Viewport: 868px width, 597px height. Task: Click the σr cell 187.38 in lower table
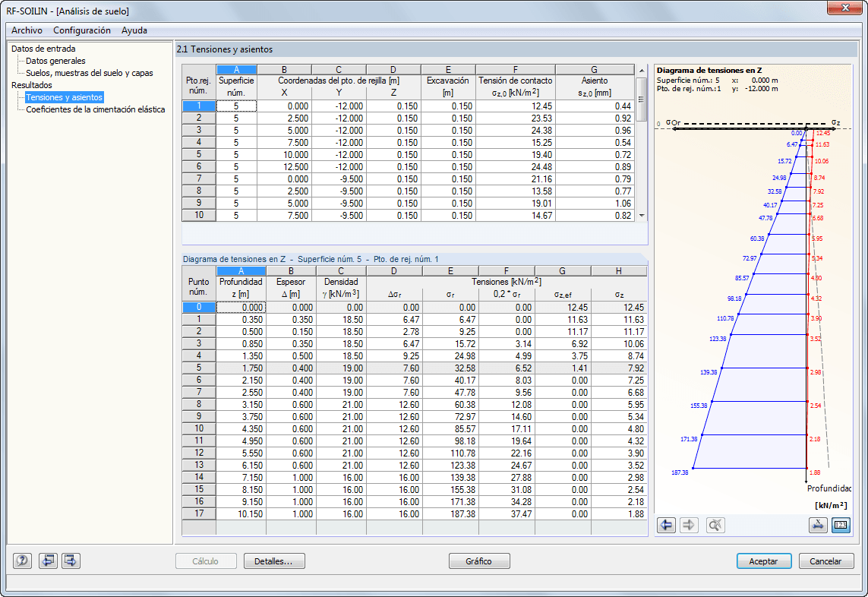point(450,514)
